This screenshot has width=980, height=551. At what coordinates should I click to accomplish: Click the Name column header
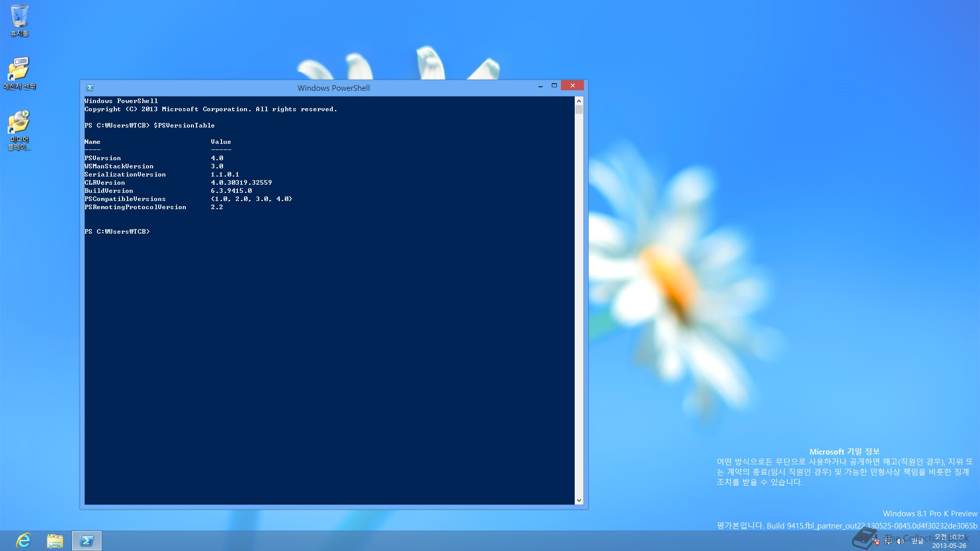[92, 142]
